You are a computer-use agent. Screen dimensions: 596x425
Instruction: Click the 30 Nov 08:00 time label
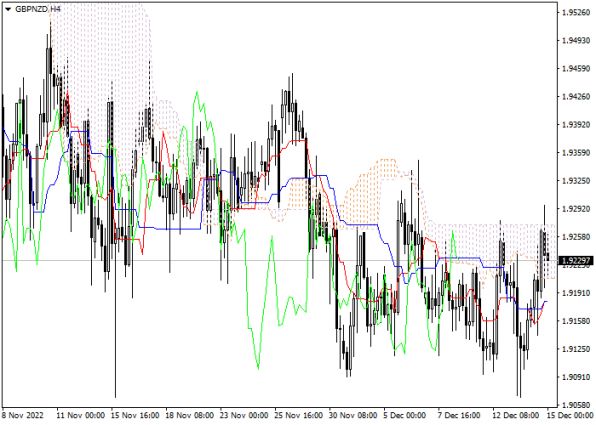[354, 415]
